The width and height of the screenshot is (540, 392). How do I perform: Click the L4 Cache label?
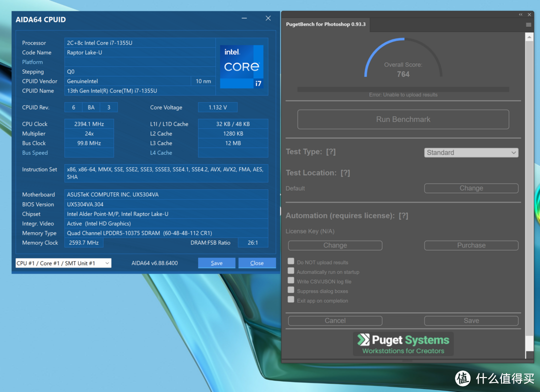click(x=161, y=153)
